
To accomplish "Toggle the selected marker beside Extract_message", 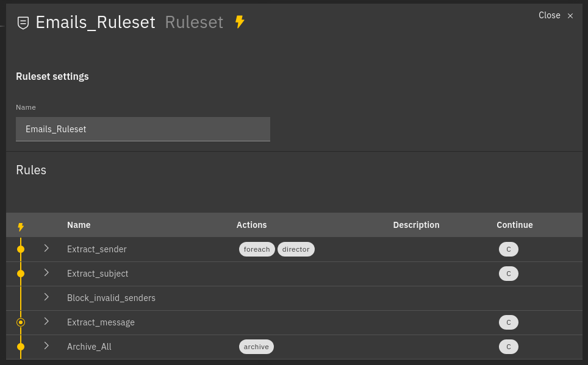I will pos(21,322).
